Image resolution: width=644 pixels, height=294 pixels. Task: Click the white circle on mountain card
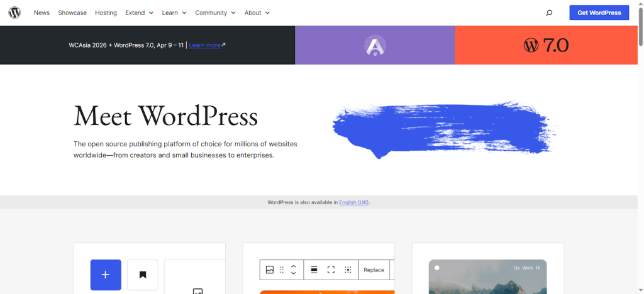[x=437, y=268]
